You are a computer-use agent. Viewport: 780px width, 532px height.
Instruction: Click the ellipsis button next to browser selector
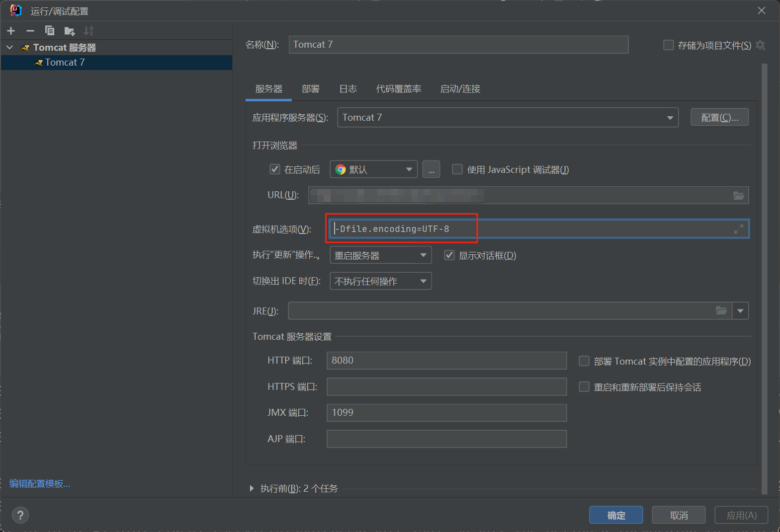(x=431, y=169)
